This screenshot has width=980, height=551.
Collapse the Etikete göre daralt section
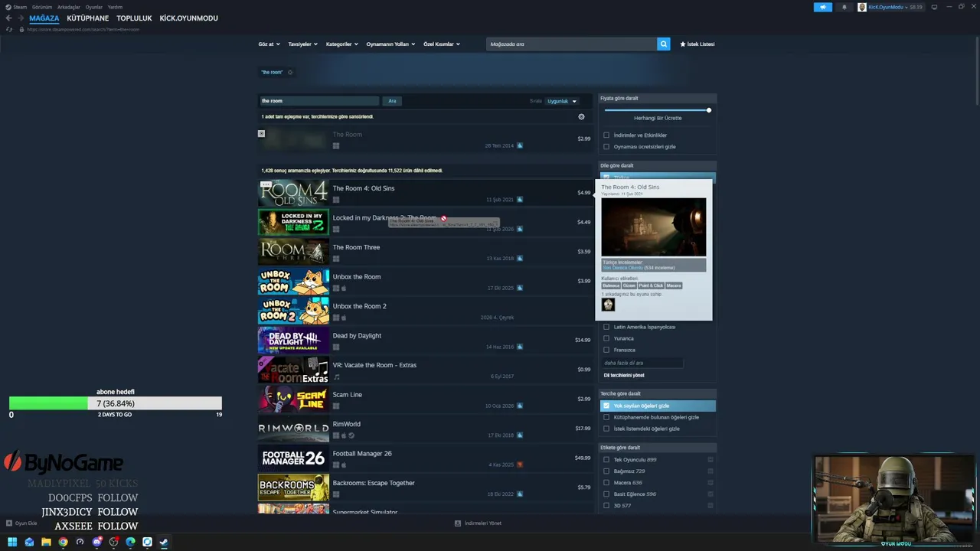click(x=658, y=448)
